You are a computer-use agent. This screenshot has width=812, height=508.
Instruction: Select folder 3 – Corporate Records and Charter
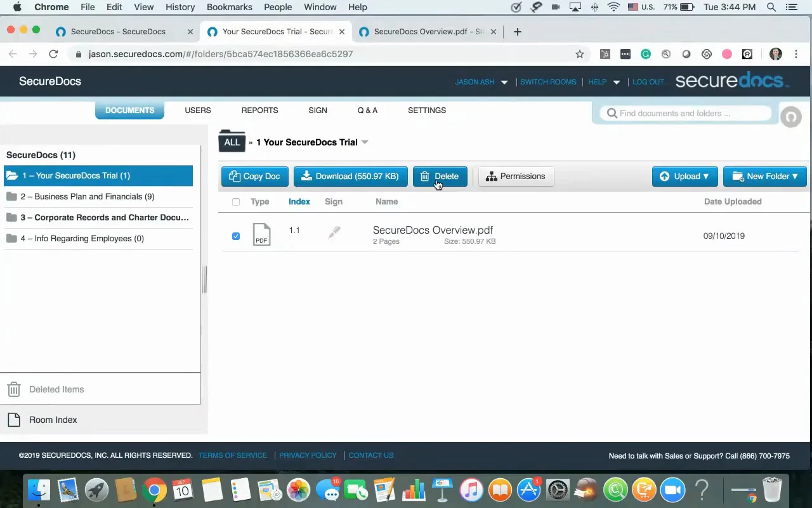[x=98, y=218]
